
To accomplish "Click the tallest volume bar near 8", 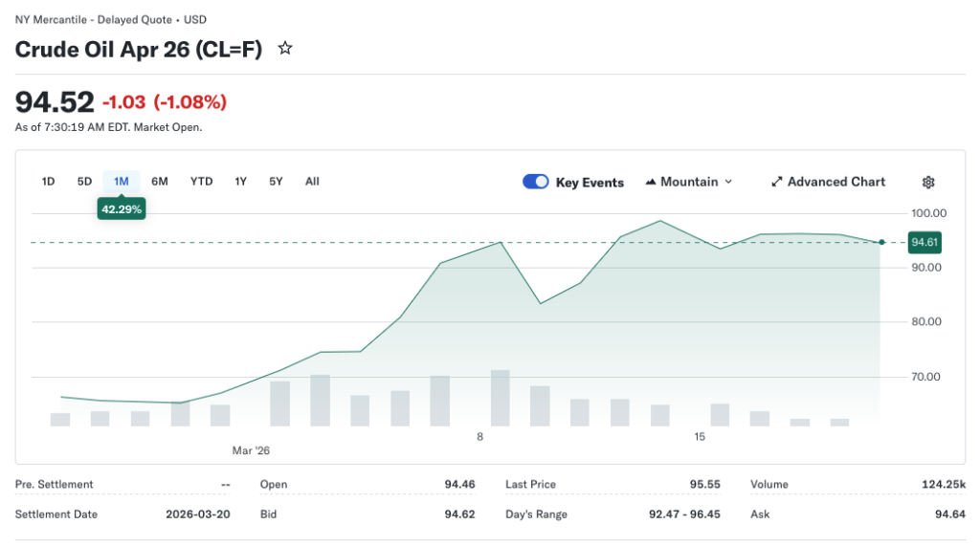I will click(x=500, y=398).
